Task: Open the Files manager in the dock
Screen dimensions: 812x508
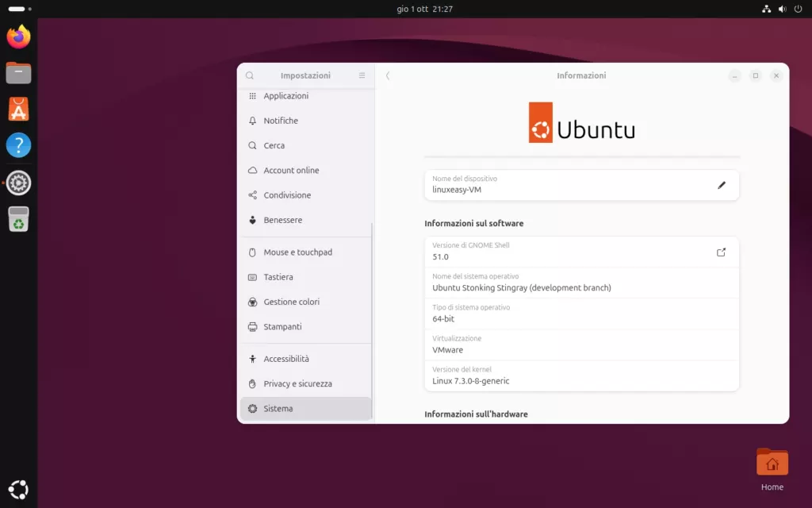Action: point(19,72)
